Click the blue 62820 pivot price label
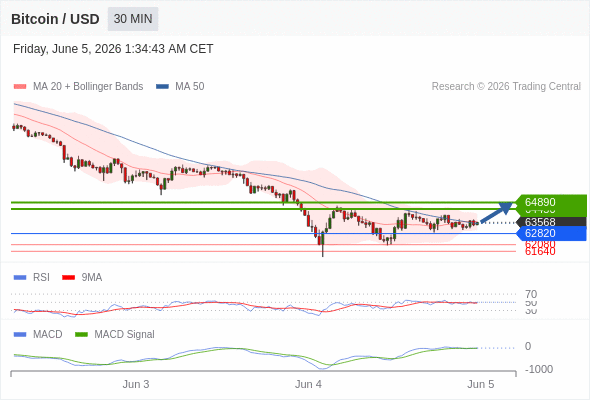 click(x=552, y=233)
